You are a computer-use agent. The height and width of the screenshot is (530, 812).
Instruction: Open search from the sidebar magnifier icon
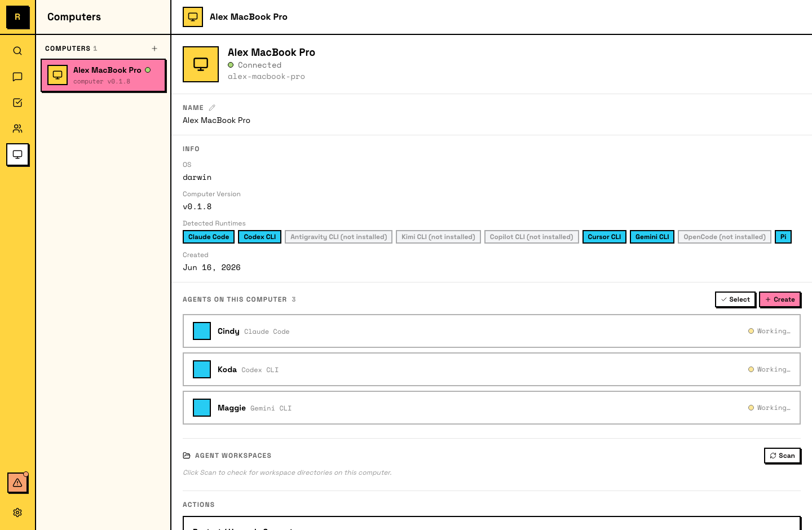pyautogui.click(x=17, y=51)
